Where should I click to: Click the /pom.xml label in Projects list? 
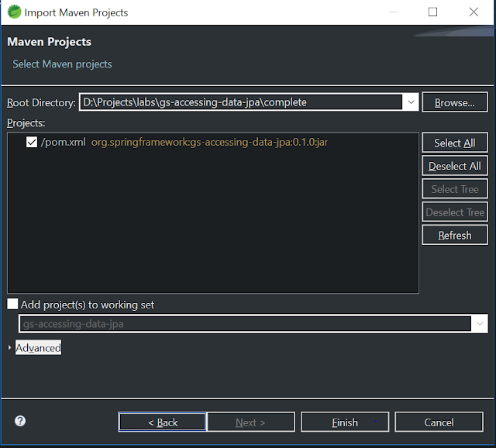pos(64,143)
